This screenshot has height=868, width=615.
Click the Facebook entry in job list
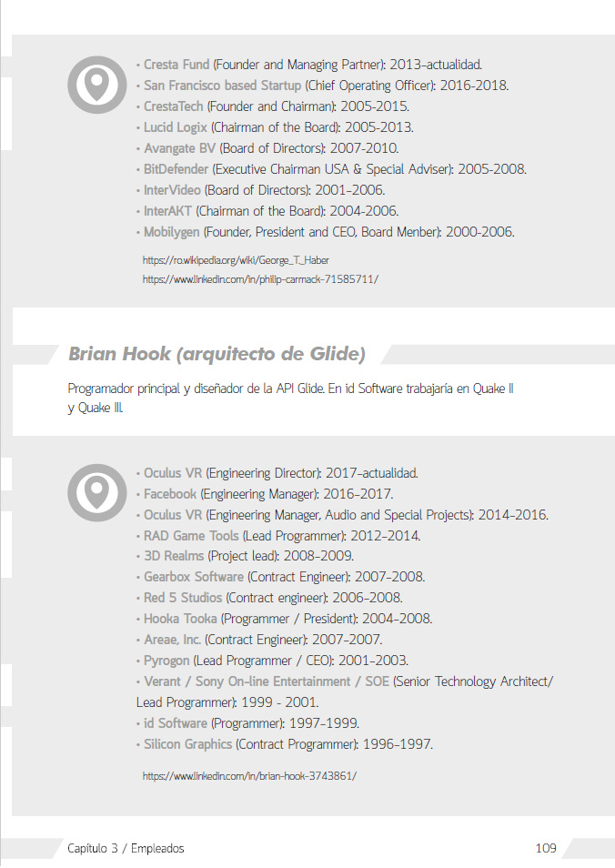tap(170, 494)
